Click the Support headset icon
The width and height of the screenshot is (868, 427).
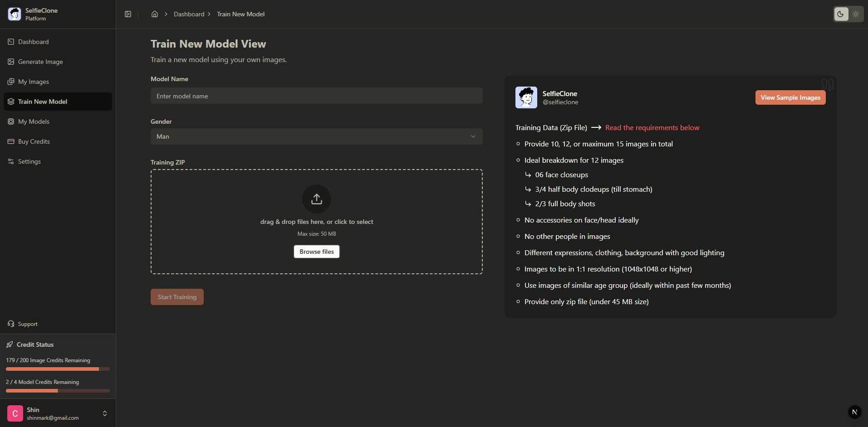(x=11, y=324)
